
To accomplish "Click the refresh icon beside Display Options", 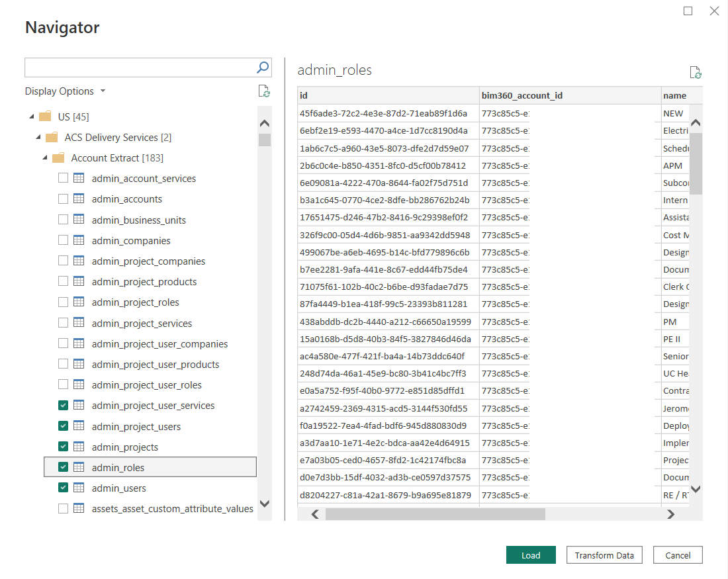I will [x=263, y=91].
